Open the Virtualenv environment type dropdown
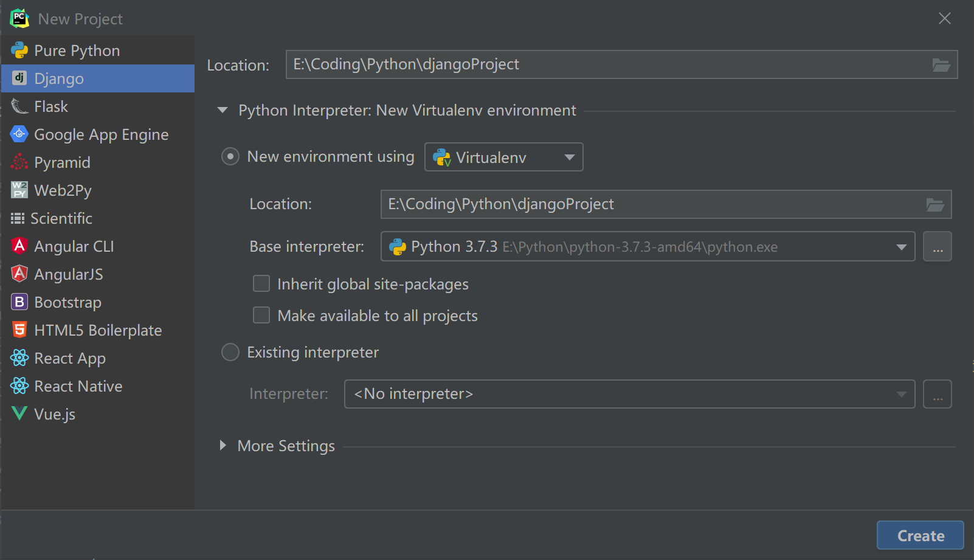This screenshot has width=974, height=560. tap(503, 157)
